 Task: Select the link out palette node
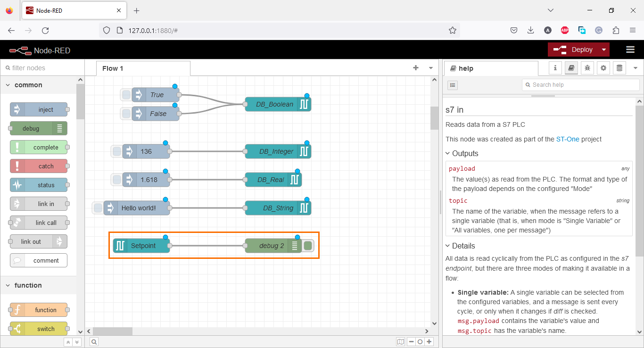pyautogui.click(x=39, y=241)
